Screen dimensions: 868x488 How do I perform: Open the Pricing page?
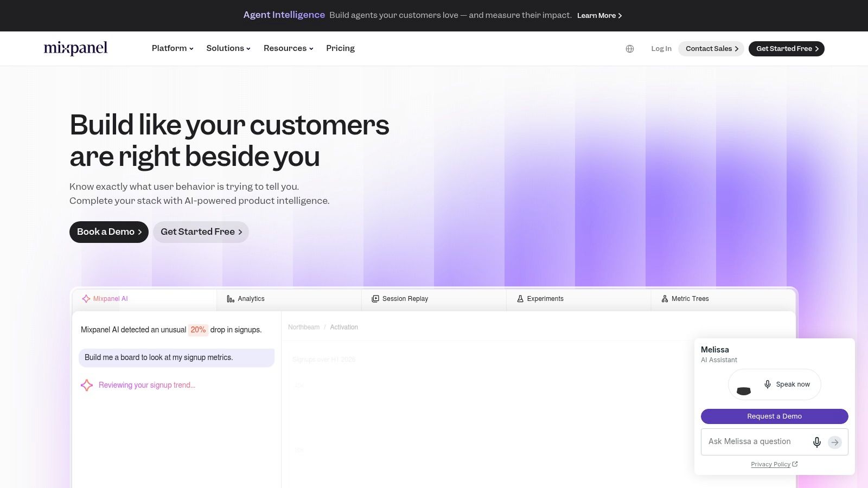point(340,48)
